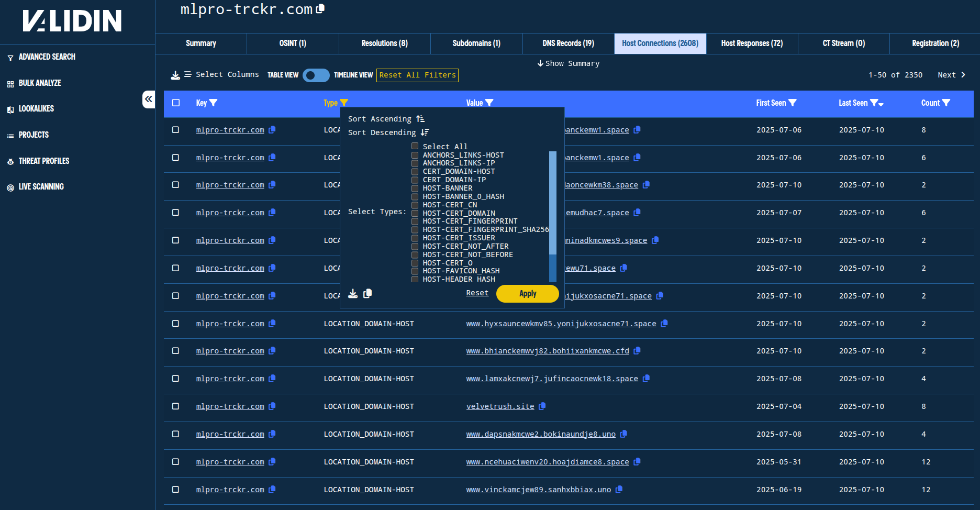Switch to the Resolutions (8) tab

click(385, 43)
